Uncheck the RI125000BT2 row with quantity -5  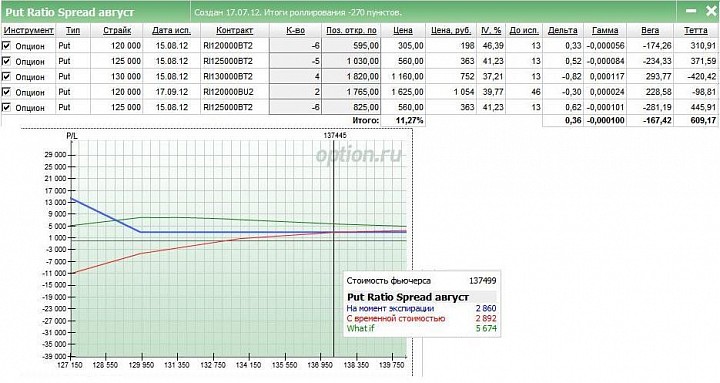pyautogui.click(x=6, y=61)
